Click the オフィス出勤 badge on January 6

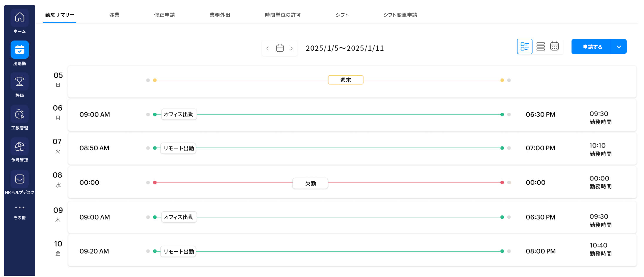[179, 114]
